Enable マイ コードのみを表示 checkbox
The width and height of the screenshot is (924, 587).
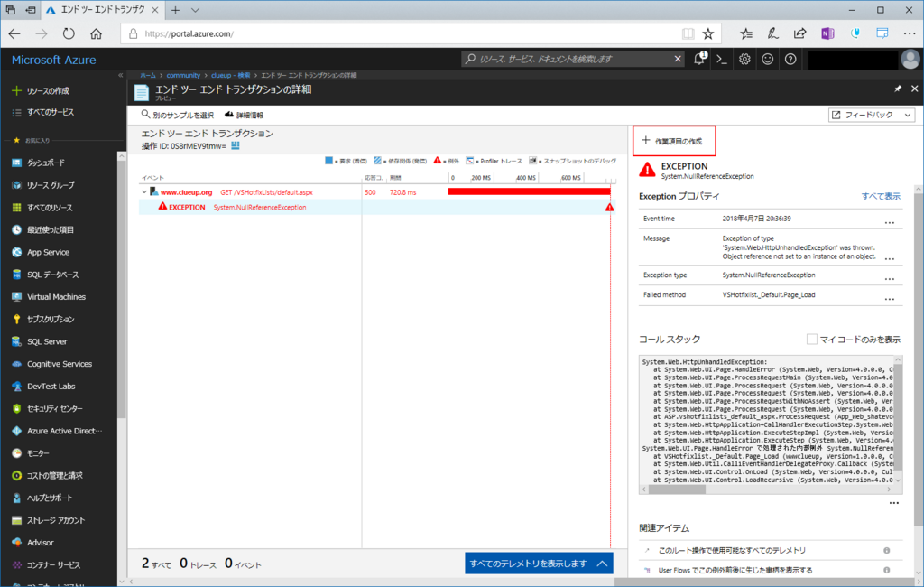[811, 340]
